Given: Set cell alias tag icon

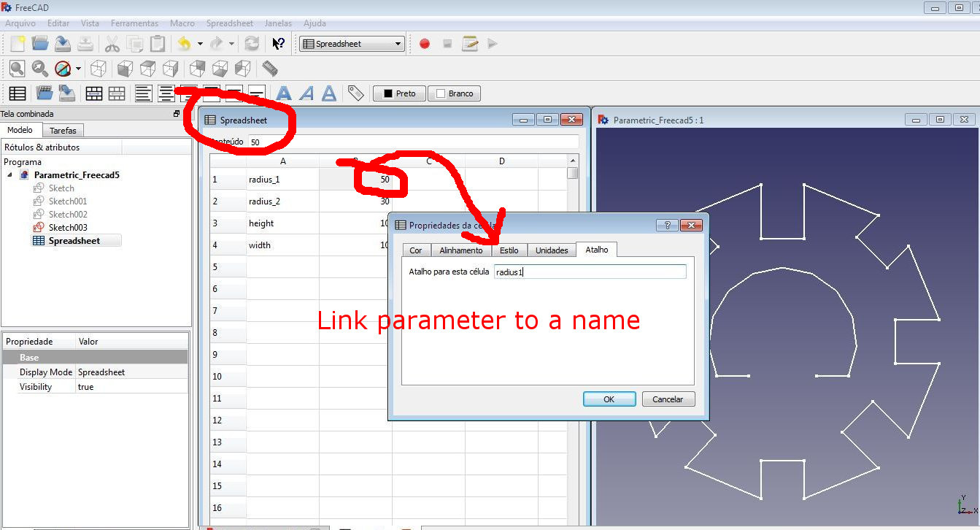Looking at the screenshot, I should click(x=355, y=93).
